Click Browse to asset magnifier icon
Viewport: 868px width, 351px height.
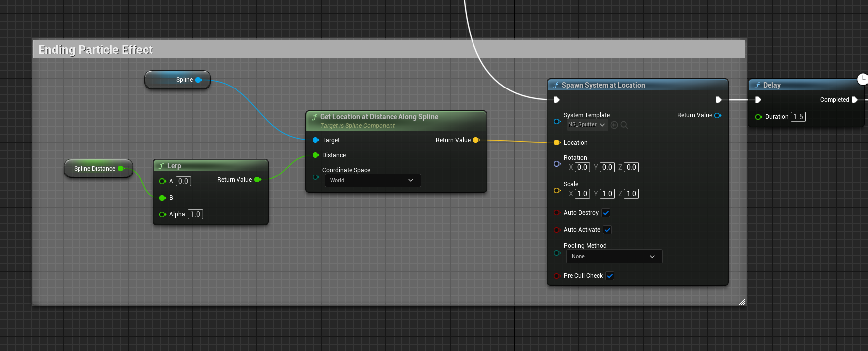(x=624, y=125)
